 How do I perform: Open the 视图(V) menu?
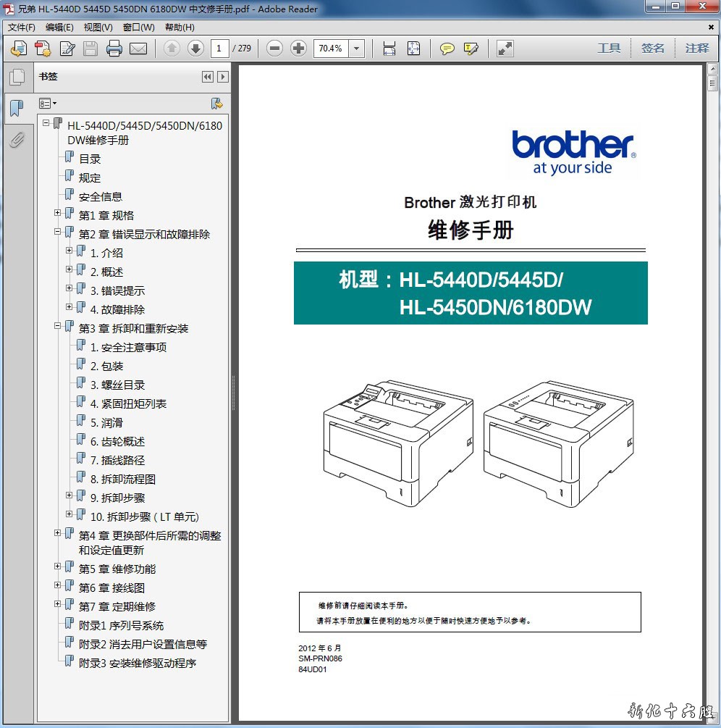(x=98, y=28)
